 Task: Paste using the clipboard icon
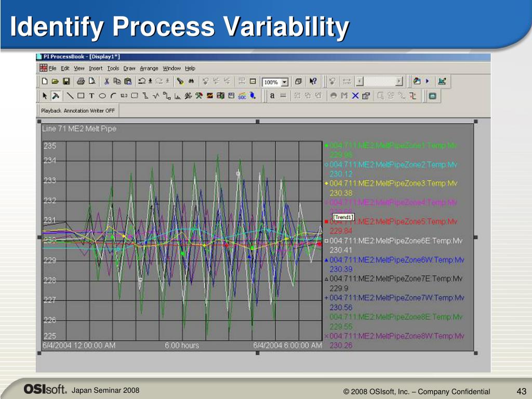(128, 81)
